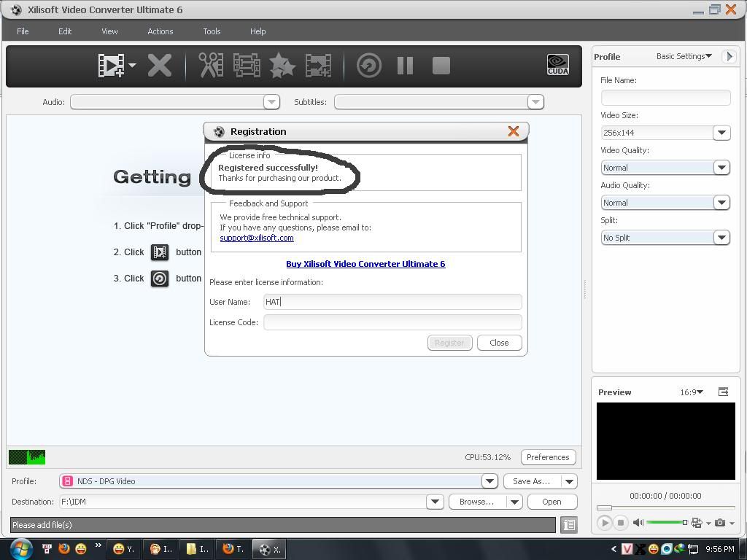Click the Preferences button

(548, 457)
